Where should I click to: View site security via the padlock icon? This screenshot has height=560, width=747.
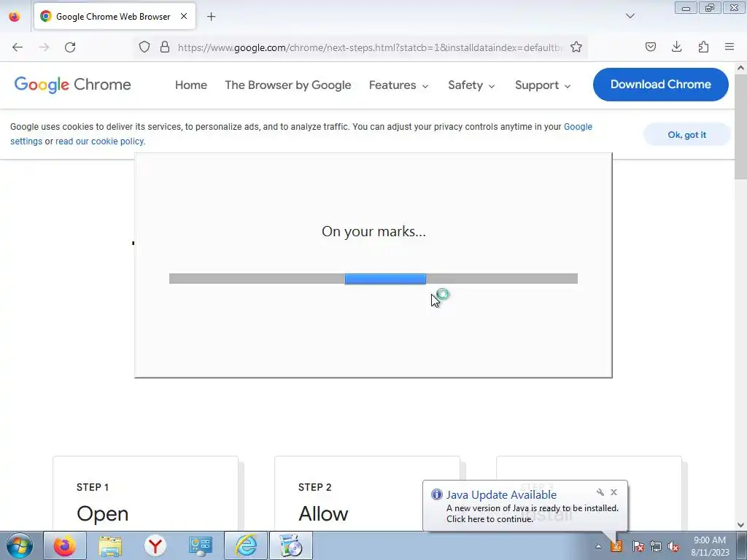tap(165, 47)
